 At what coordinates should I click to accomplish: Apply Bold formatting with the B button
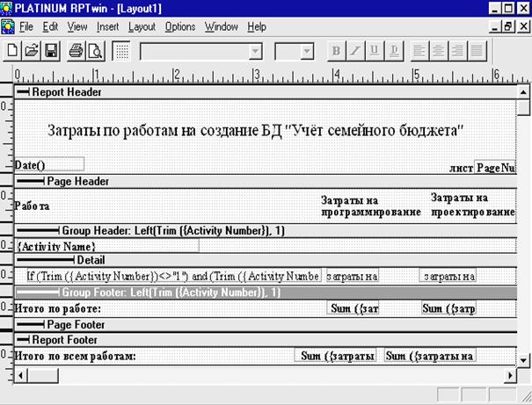[336, 51]
